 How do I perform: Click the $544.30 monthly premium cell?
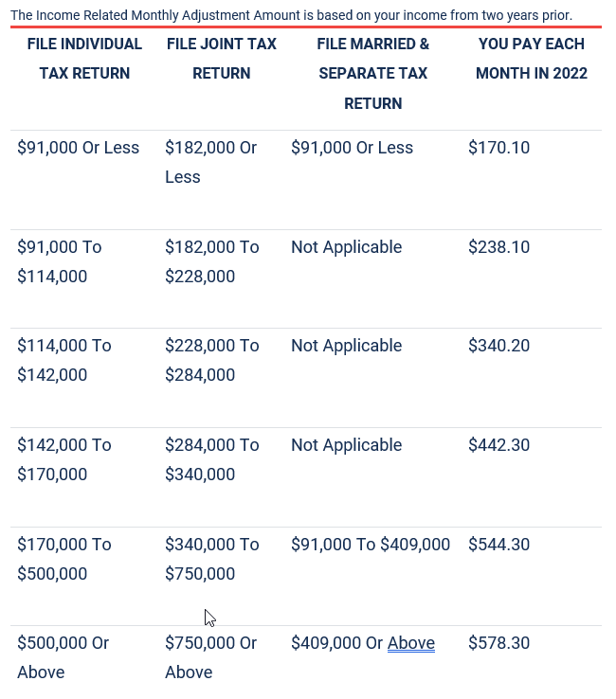498,545
